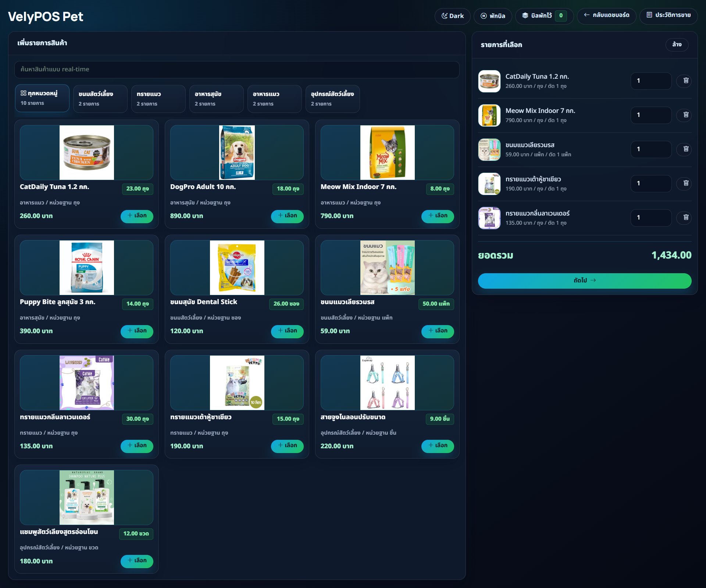Image resolution: width=706 pixels, height=588 pixels.
Task: Go back with กลับแดชบอร์ด button
Action: pyautogui.click(x=607, y=16)
